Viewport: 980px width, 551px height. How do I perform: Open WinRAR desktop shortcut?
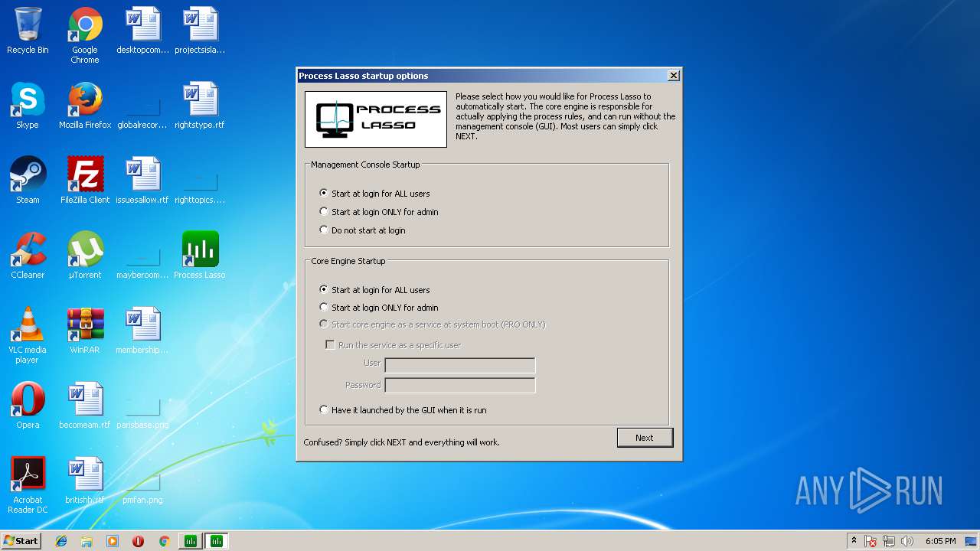(85, 331)
